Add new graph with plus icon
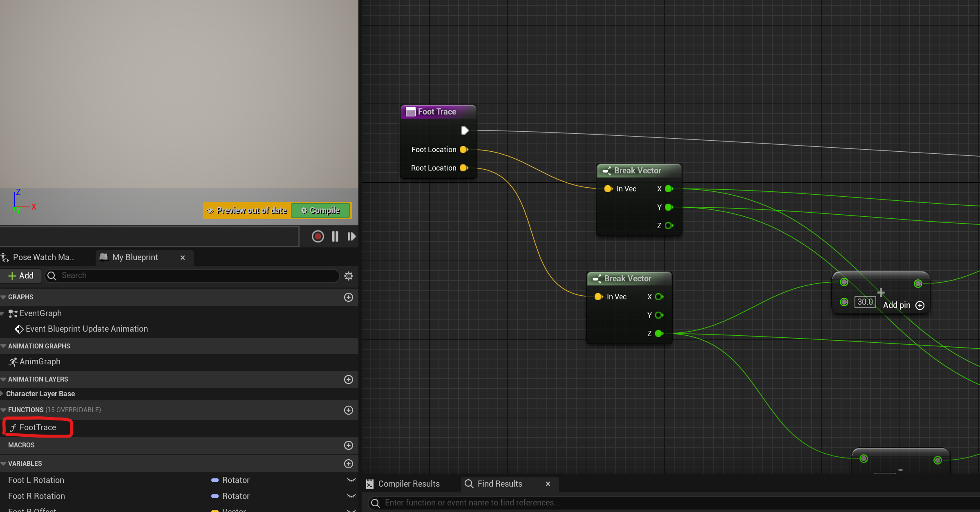Image resolution: width=980 pixels, height=512 pixels. [x=349, y=297]
